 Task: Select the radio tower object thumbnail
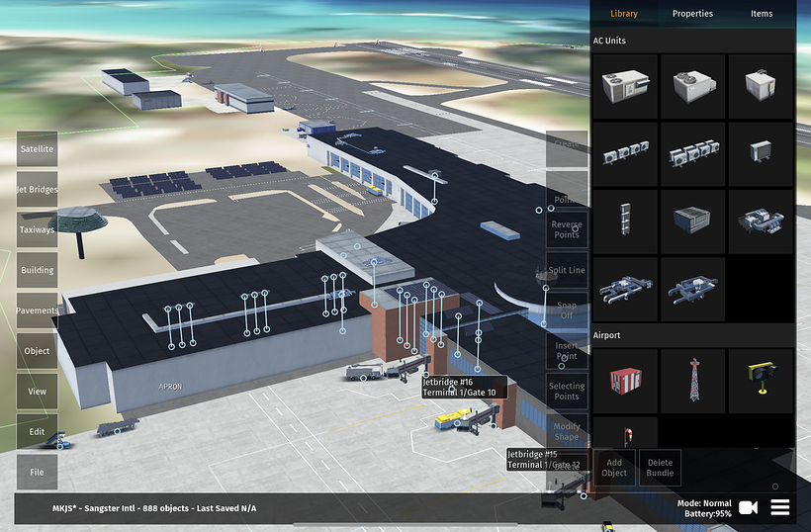click(x=693, y=381)
